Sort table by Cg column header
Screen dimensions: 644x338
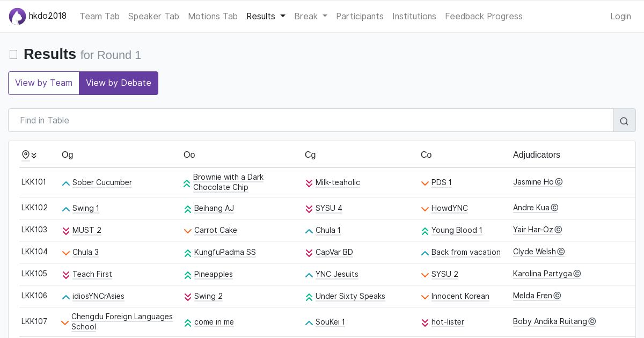310,155
